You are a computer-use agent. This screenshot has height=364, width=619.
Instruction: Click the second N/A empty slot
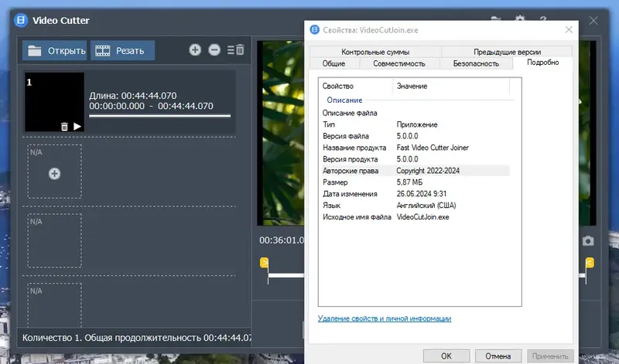pos(54,240)
